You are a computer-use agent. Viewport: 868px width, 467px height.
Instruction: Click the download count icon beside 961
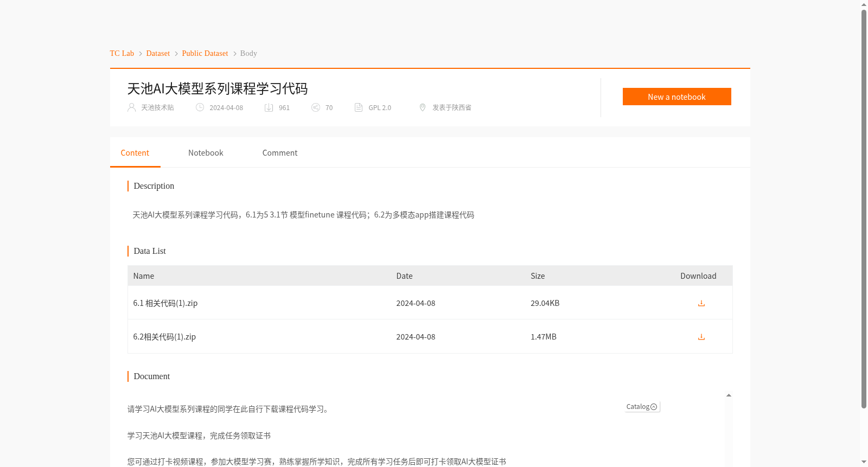[x=269, y=107]
